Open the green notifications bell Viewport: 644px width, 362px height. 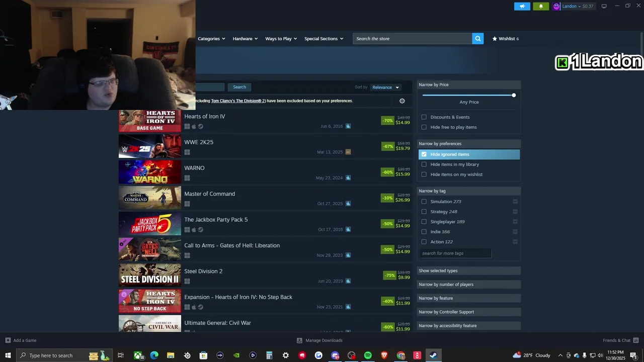click(541, 6)
